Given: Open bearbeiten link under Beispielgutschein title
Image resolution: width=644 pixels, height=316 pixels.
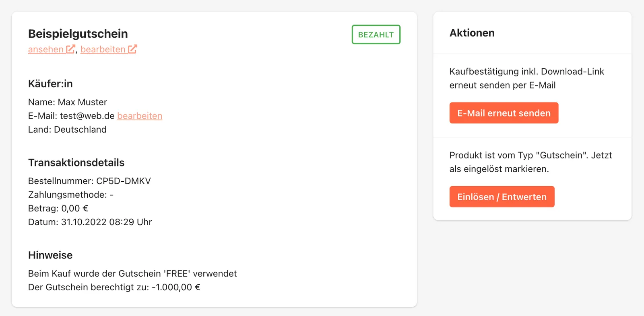Looking at the screenshot, I should click(103, 49).
